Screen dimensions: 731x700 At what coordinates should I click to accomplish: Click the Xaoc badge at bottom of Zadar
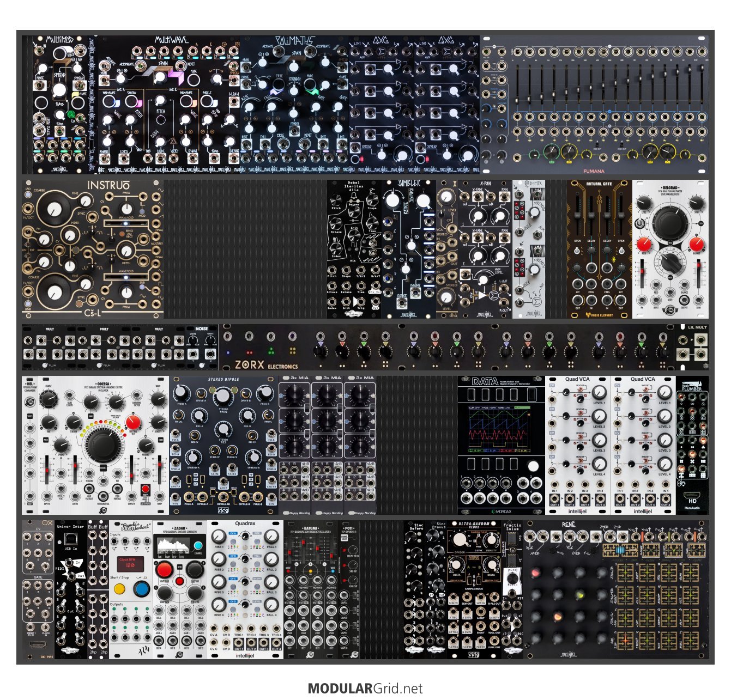[179, 655]
